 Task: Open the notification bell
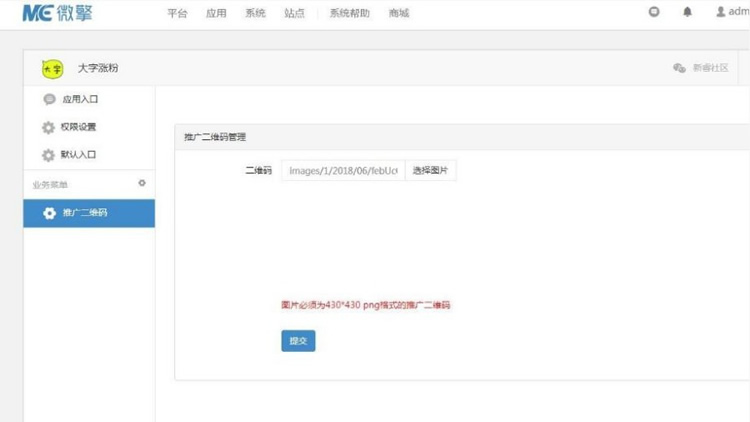[687, 13]
